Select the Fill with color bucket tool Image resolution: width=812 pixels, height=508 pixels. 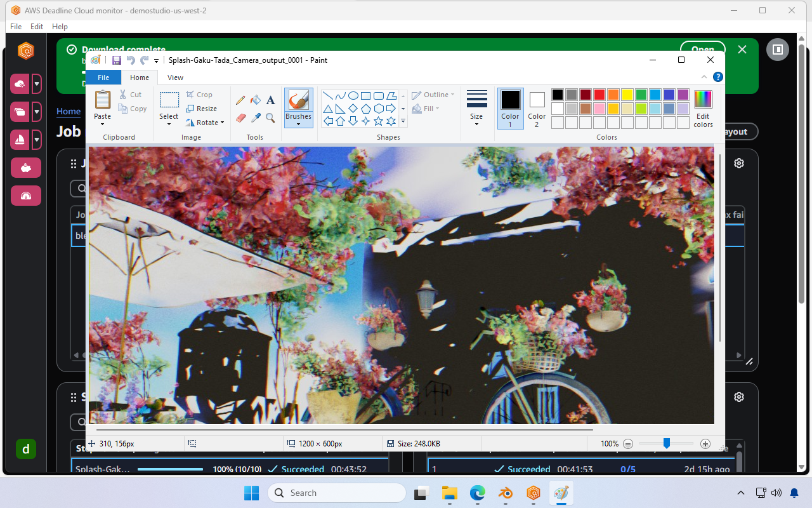(256, 100)
